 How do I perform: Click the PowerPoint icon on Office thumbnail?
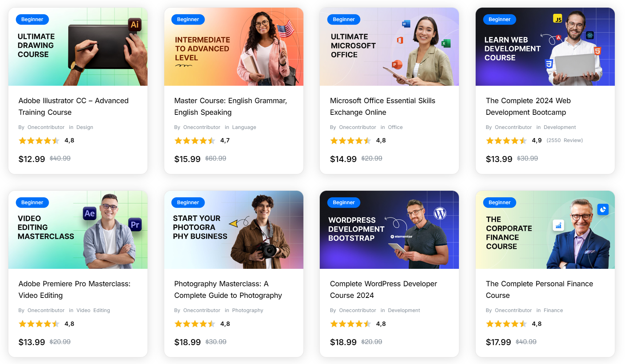tap(397, 65)
